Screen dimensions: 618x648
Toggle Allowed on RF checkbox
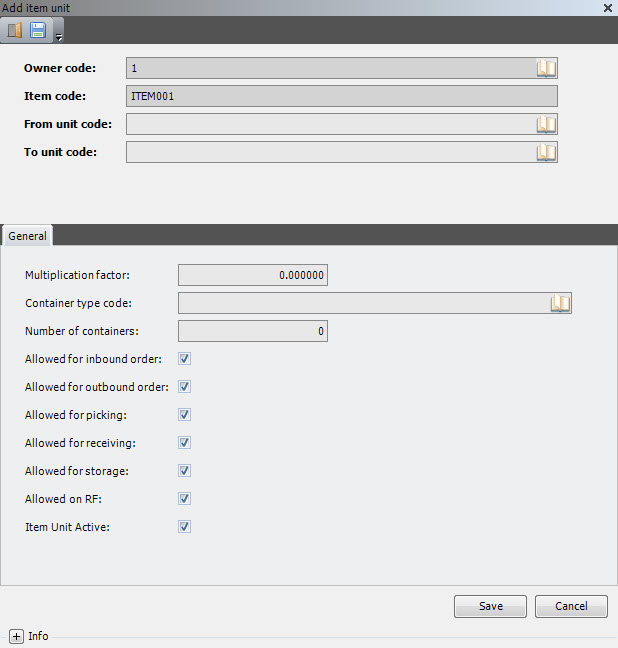click(x=184, y=499)
